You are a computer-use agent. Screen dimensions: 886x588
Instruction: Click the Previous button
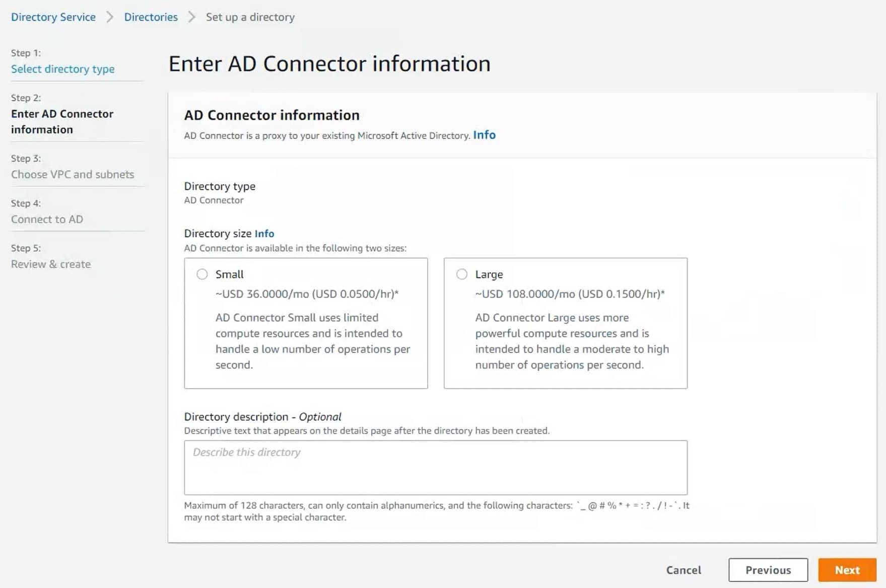[x=768, y=570]
